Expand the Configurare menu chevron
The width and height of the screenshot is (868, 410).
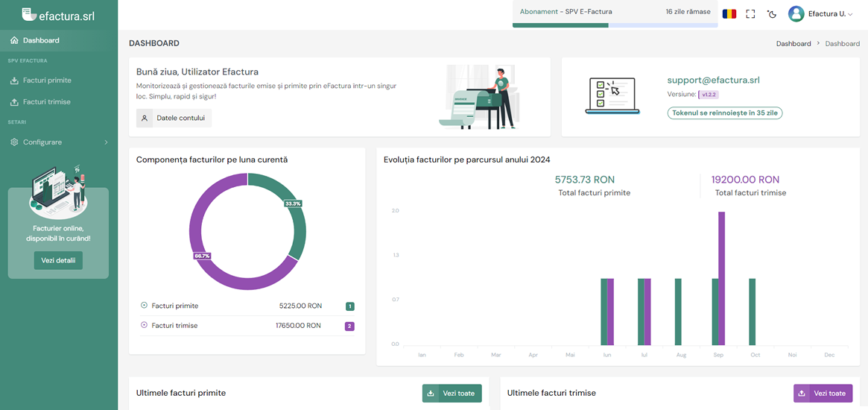pos(106,142)
